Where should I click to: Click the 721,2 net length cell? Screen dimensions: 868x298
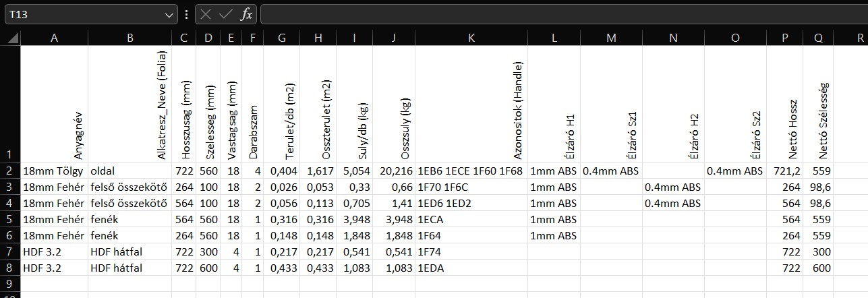click(x=785, y=170)
